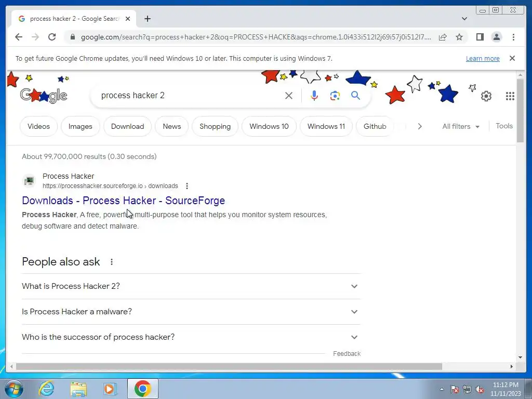Search by image with Google Lens
Viewport: 532px width, 399px height.
(x=335, y=96)
